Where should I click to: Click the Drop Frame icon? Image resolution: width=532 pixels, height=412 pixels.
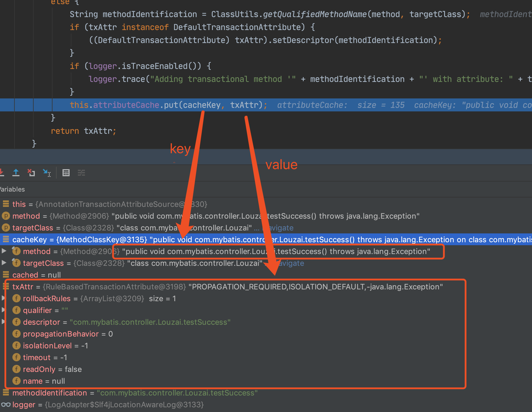[31, 173]
